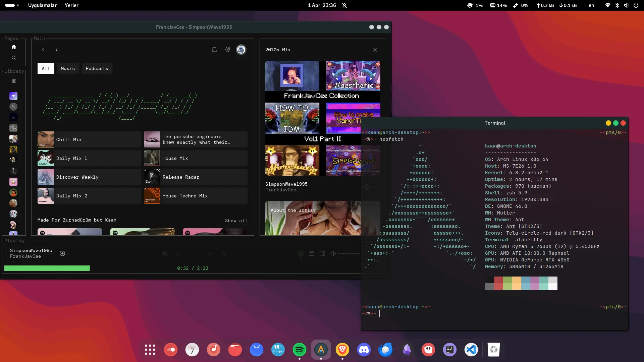Close the 2010s Mix now playing panel
The height and width of the screenshot is (362, 644).
[x=375, y=50]
